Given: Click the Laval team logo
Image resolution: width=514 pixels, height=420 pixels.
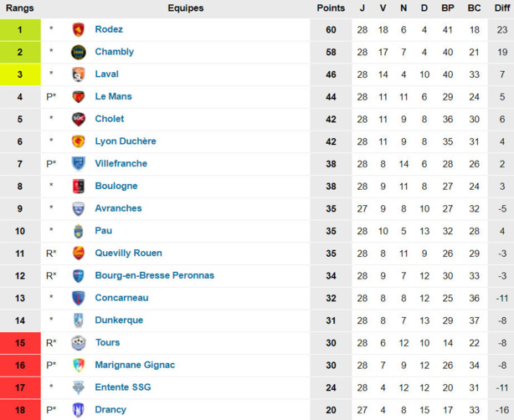Looking at the screenshot, I should coord(78,74).
